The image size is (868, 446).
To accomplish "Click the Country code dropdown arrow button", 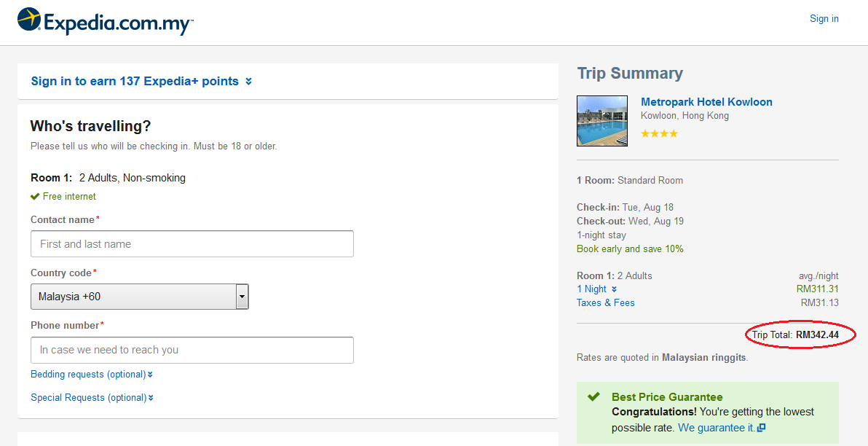I will pos(242,297).
